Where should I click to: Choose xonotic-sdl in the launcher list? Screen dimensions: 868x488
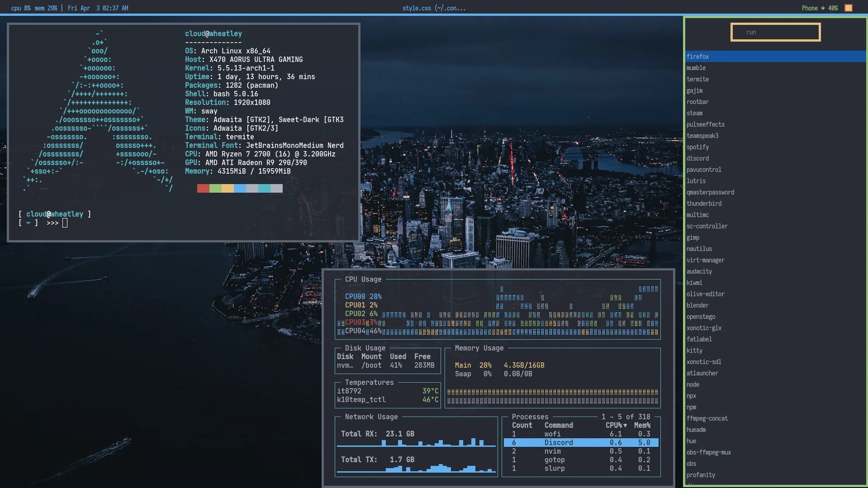pos(776,362)
